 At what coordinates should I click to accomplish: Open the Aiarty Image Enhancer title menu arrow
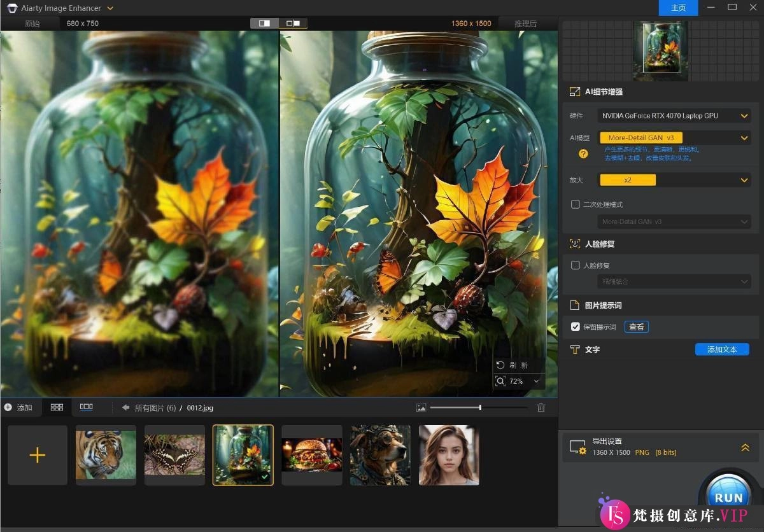pos(110,8)
